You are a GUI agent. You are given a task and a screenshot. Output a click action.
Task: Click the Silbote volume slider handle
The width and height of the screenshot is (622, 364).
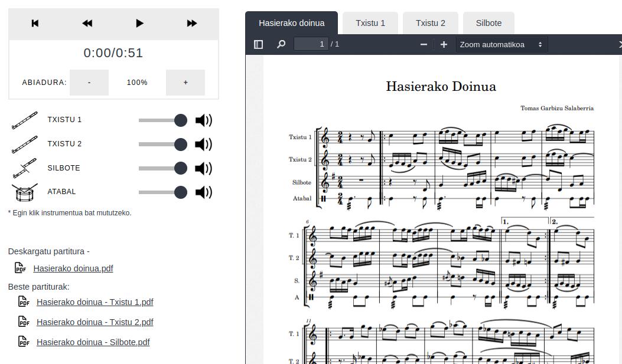click(181, 168)
